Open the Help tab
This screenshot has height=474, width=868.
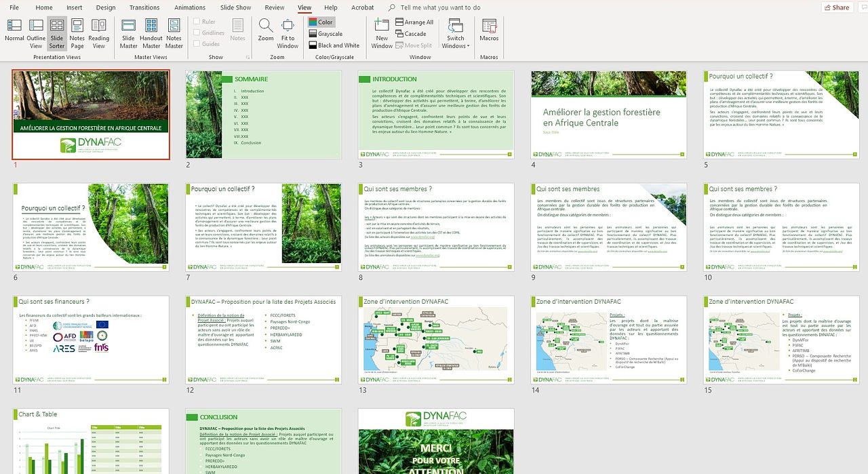point(331,7)
